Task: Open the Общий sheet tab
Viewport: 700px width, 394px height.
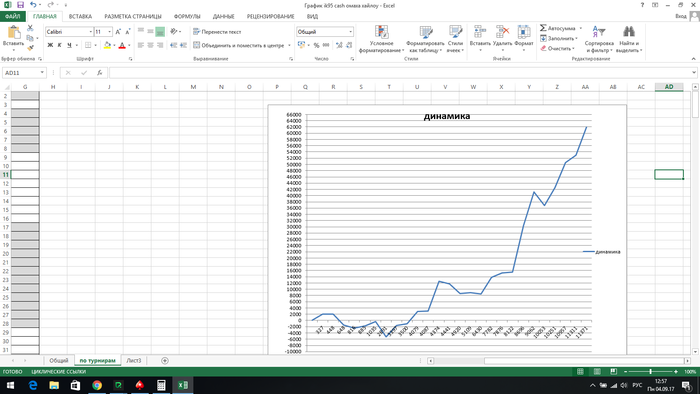Action: click(59, 361)
